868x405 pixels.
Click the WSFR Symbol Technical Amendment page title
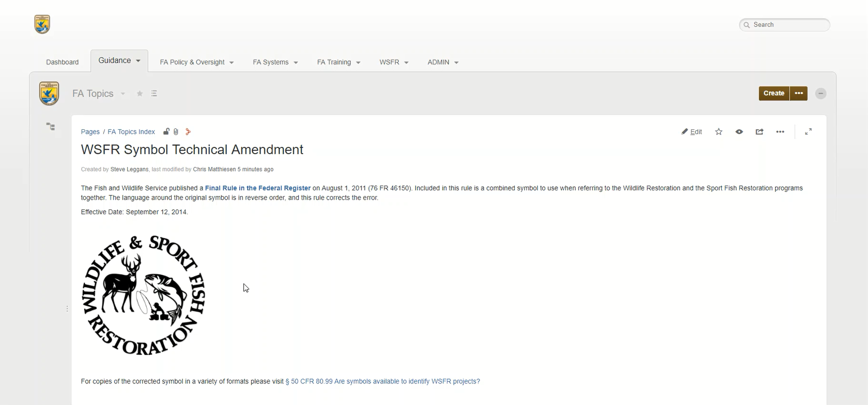pos(192,149)
